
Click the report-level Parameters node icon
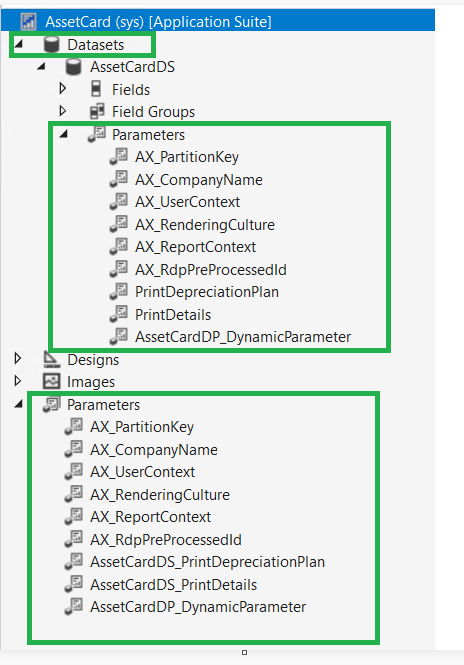(x=52, y=404)
